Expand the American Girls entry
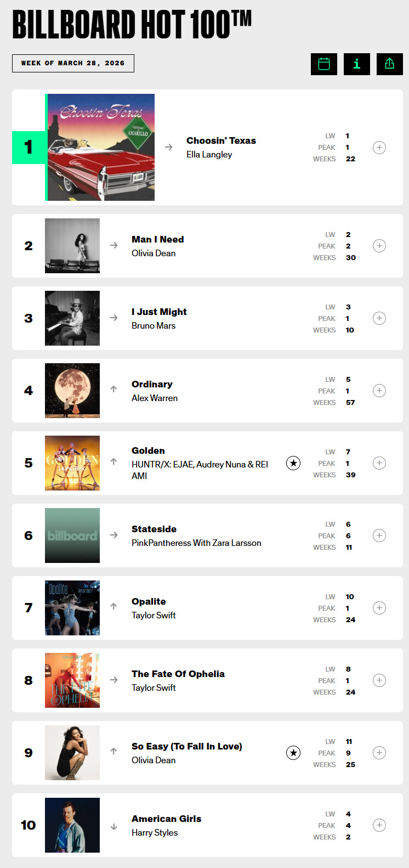The width and height of the screenshot is (409, 868). coord(379,825)
